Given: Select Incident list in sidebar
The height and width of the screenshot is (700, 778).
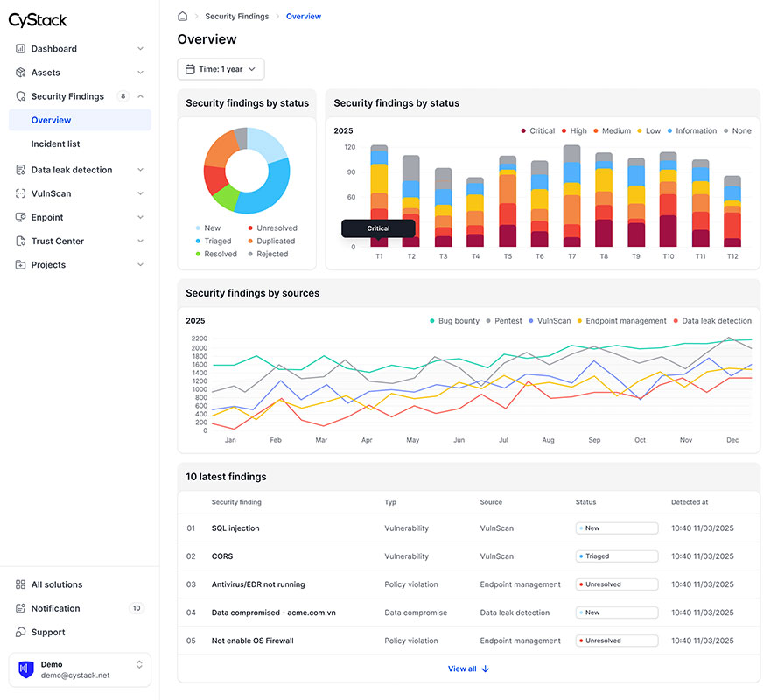Looking at the screenshot, I should click(x=55, y=143).
